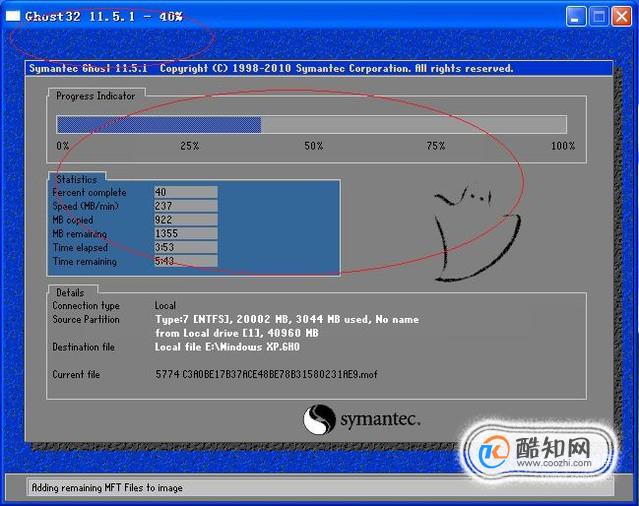
Task: Click the Symantec Ghost copyright header bar
Action: (x=319, y=68)
